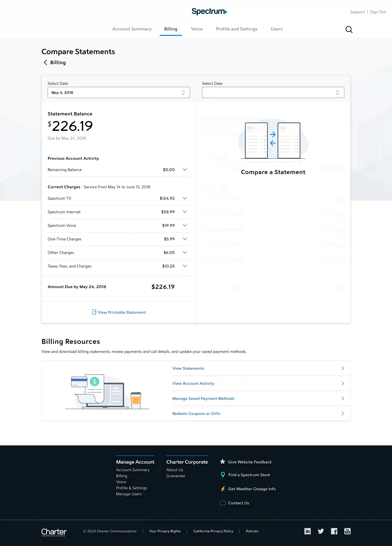Open California Privacy Policy link
Image resolution: width=392 pixels, height=546 pixels.
[x=213, y=531]
